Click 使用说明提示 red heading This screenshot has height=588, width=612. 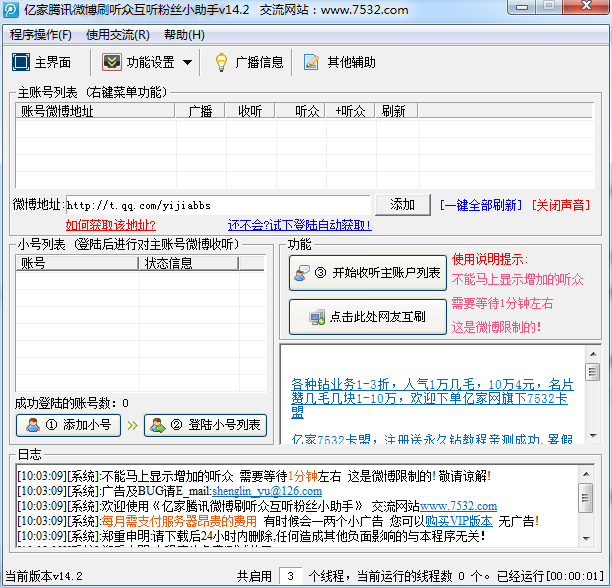[x=489, y=259]
